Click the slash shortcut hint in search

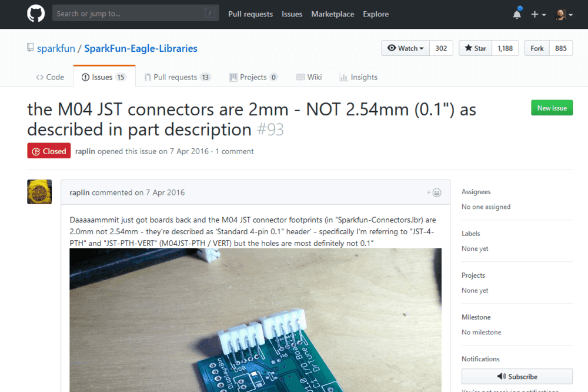coord(210,13)
